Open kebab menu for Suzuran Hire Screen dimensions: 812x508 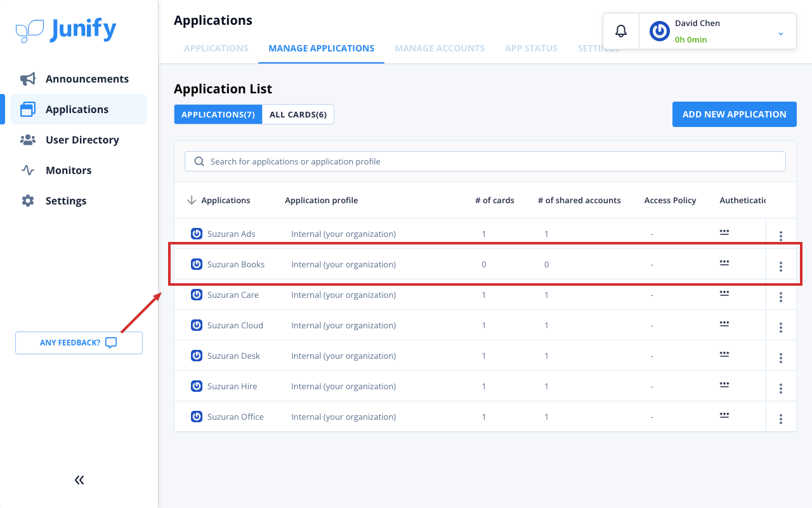point(781,389)
